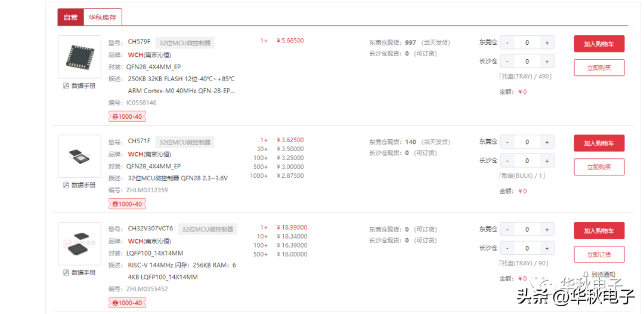Image resolution: width=644 pixels, height=314 pixels.
Task: Click the 到货通知 bell icon
Action: pyautogui.click(x=586, y=275)
